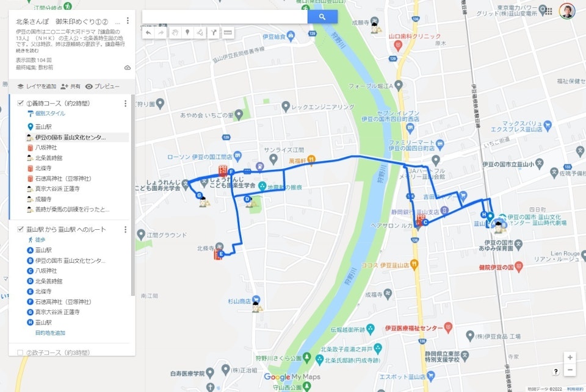Screen dimensions: 586x392
Task: Select the measure distance ruler tool
Action: click(x=228, y=33)
